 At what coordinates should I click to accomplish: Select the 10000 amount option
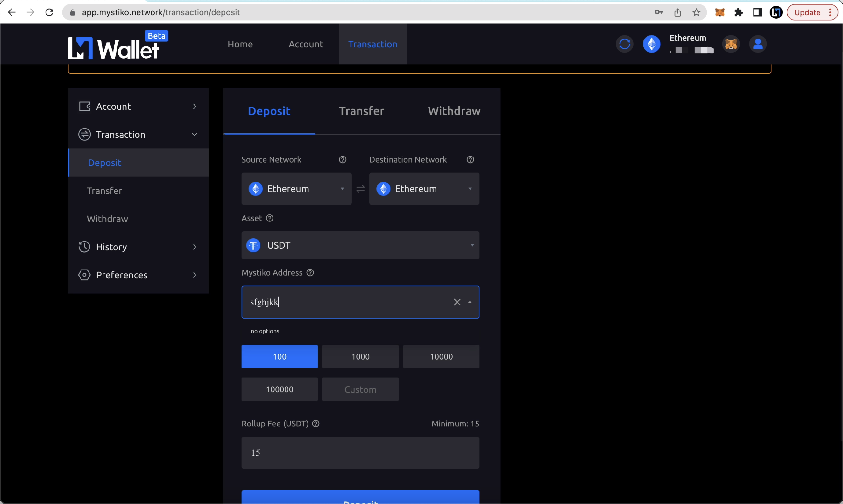coord(441,357)
